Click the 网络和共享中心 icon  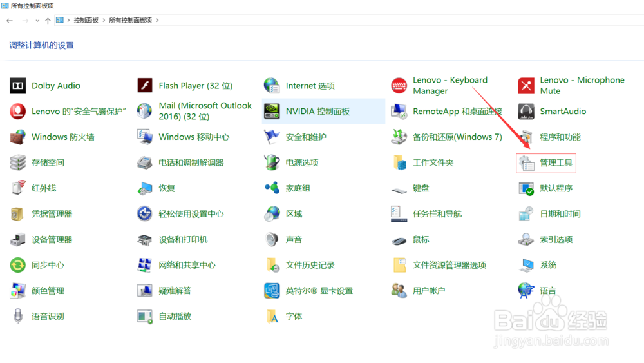tap(144, 265)
